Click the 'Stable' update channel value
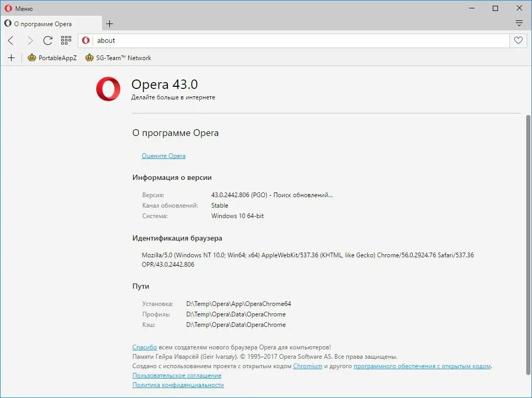 [x=220, y=206]
